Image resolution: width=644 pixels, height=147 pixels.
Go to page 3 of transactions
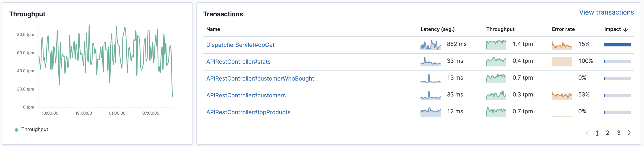618,133
